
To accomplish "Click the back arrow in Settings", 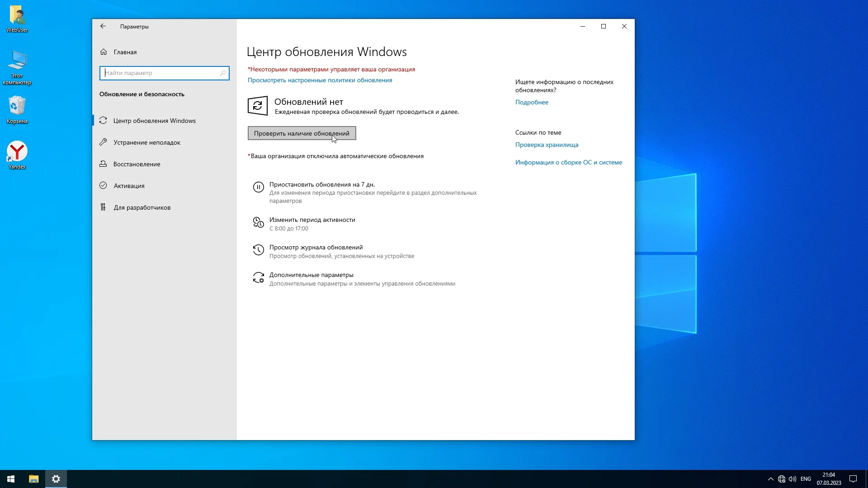I will (x=103, y=26).
